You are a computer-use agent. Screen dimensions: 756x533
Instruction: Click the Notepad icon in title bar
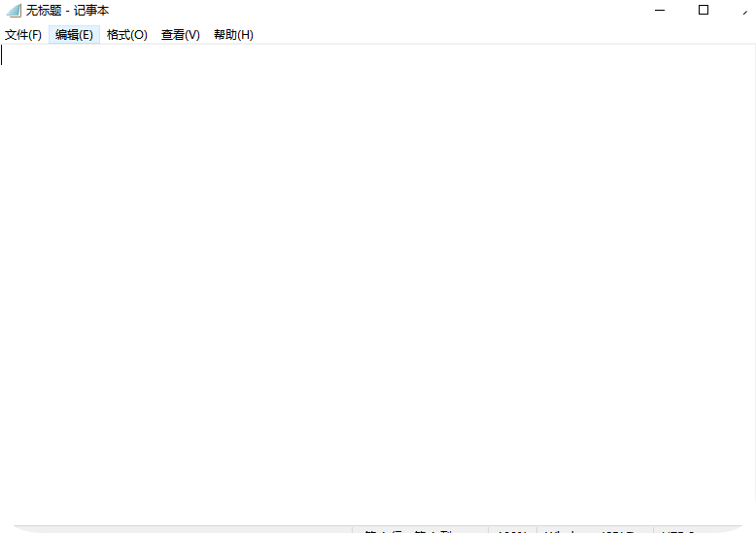pos(14,10)
